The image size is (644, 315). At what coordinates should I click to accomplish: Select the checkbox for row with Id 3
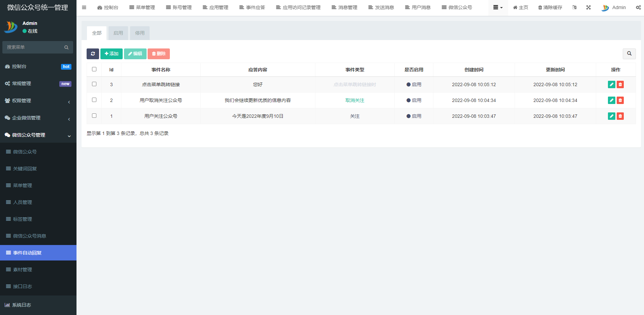tap(94, 84)
